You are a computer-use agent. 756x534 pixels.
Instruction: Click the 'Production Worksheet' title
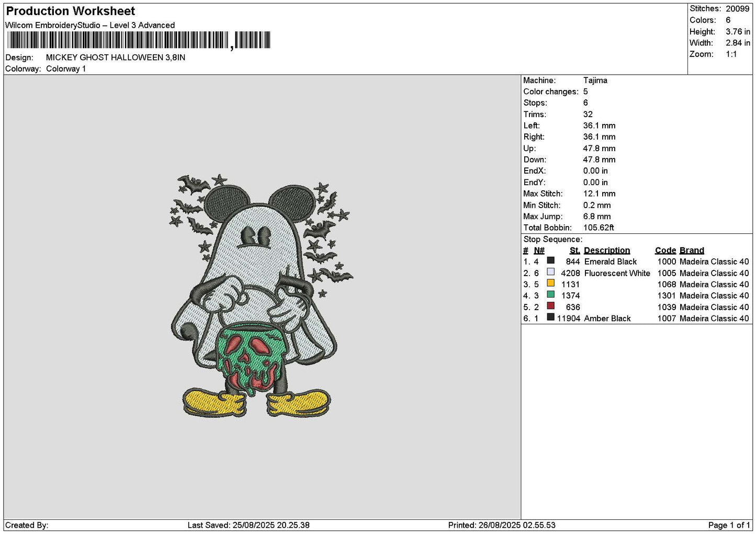71,11
